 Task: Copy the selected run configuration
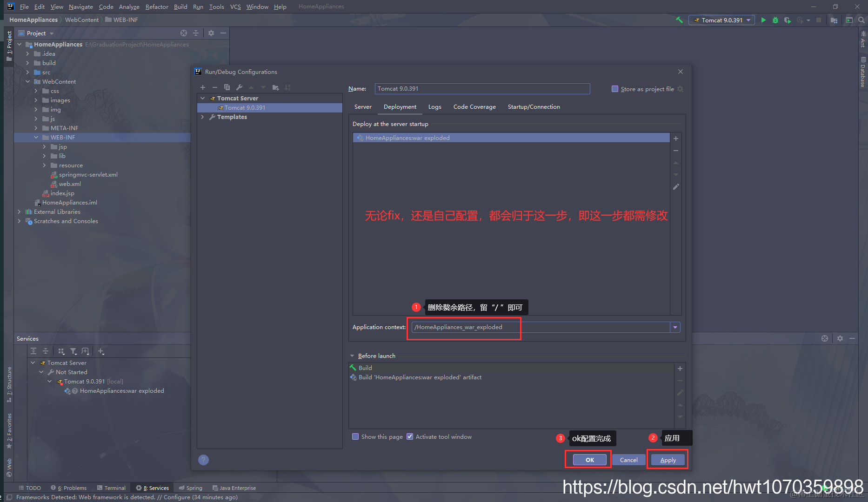click(227, 87)
